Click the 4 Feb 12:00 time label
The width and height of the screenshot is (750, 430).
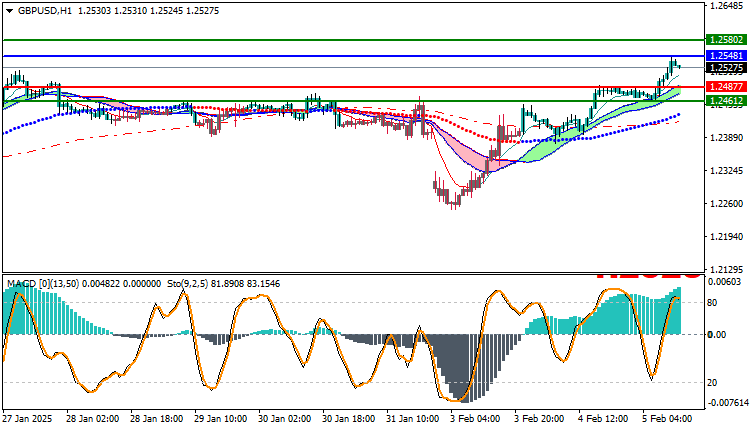pyautogui.click(x=604, y=419)
